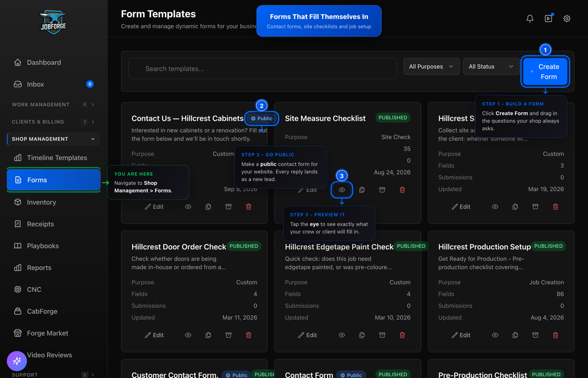Open the notifications bell icon
This screenshot has width=588, height=378.
click(530, 18)
